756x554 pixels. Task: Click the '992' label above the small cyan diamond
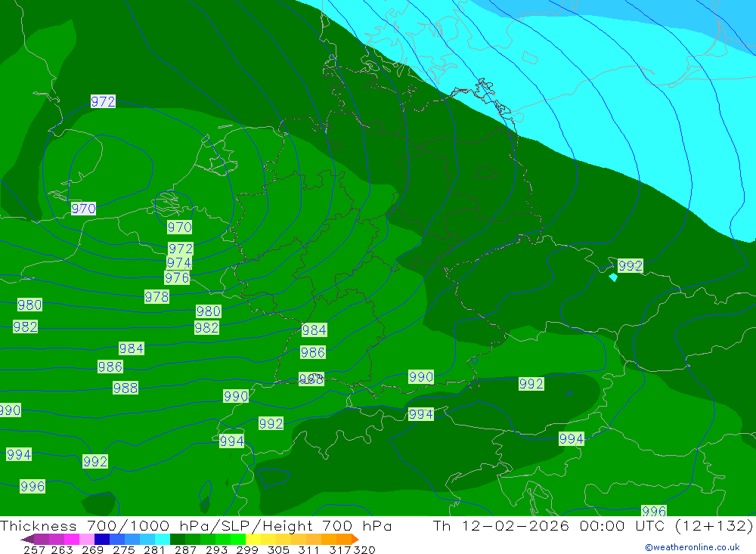631,266
